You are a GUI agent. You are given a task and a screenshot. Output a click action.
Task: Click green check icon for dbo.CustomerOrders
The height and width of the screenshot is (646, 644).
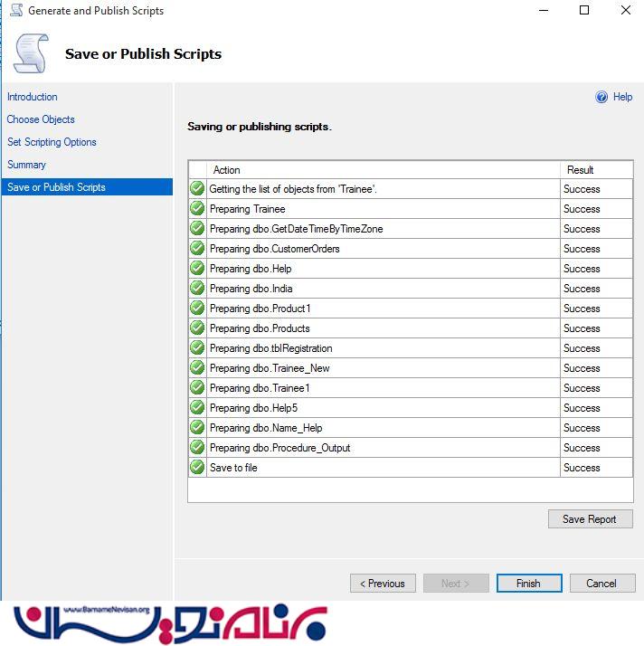(x=197, y=249)
